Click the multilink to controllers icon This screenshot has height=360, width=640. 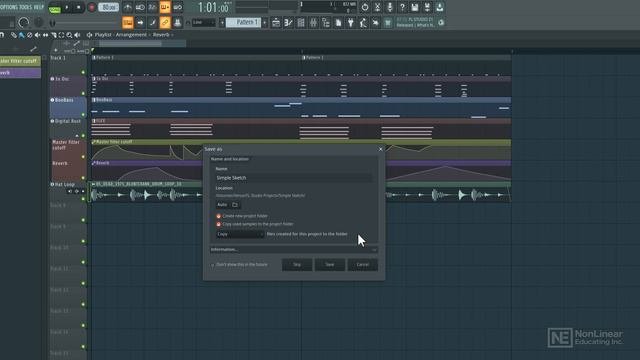(178, 22)
